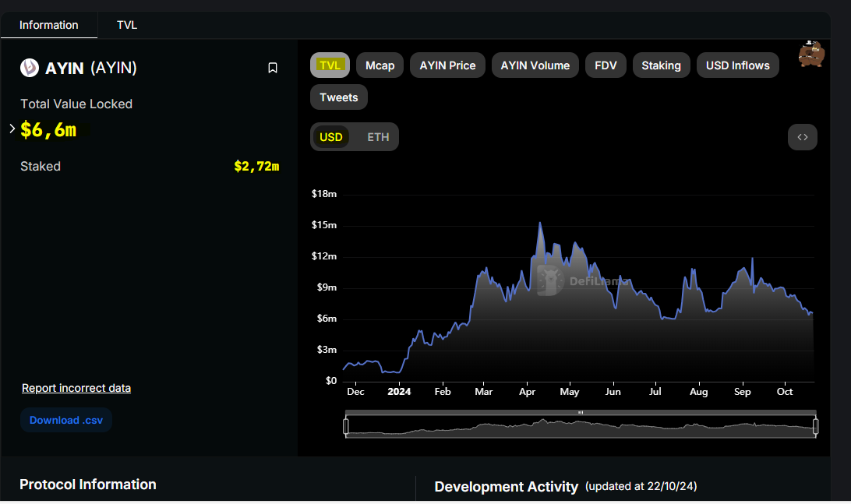Open the Information tab
Screen dimensions: 851x504
click(49, 25)
